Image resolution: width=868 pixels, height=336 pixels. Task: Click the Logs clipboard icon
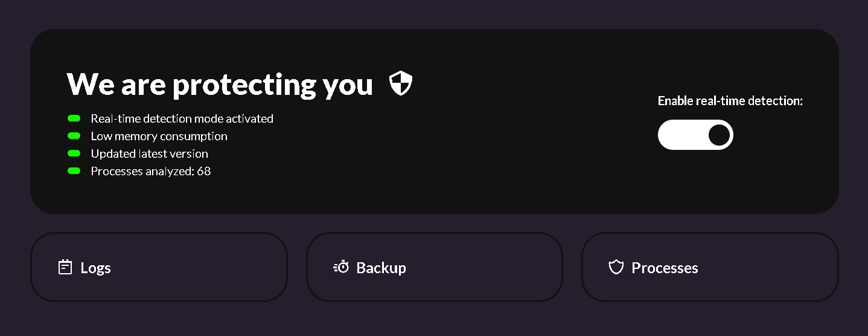point(65,267)
